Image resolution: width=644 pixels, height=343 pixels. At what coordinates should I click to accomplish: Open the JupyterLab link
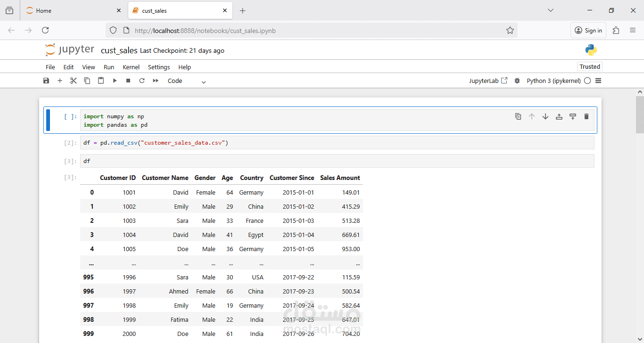[x=488, y=81]
